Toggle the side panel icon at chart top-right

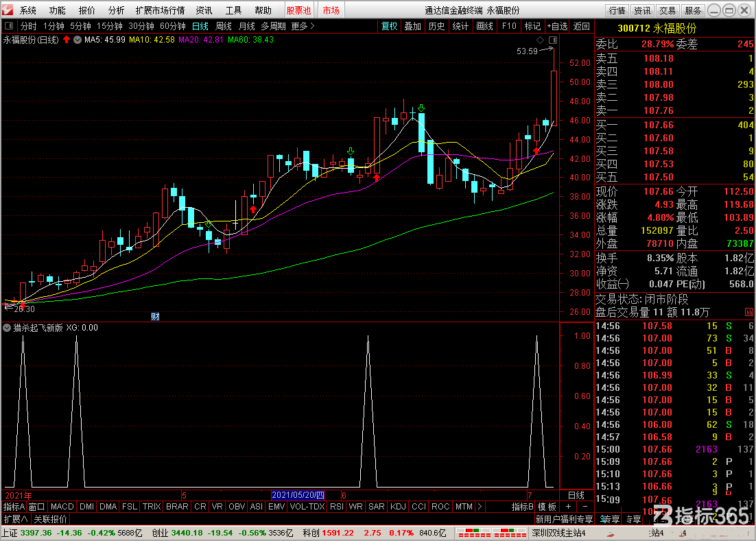click(553, 40)
